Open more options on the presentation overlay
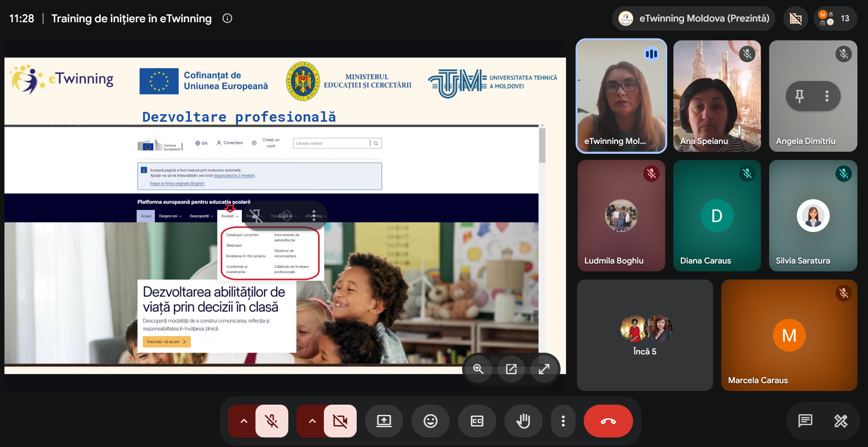 point(314,216)
